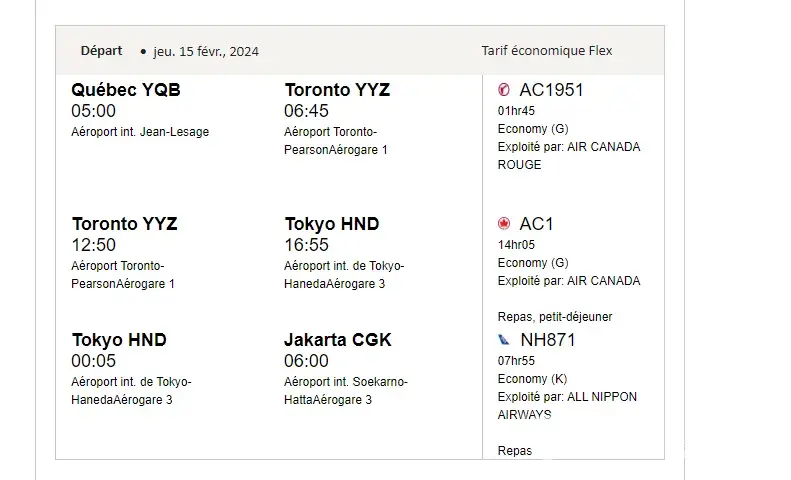
Task: Select flight number NH871
Action: tap(547, 340)
